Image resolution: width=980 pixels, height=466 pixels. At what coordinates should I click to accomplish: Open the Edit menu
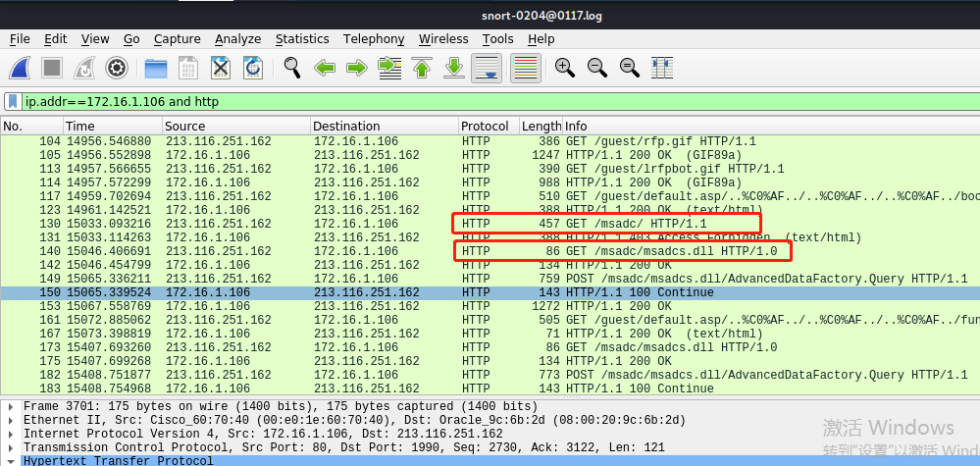(56, 38)
